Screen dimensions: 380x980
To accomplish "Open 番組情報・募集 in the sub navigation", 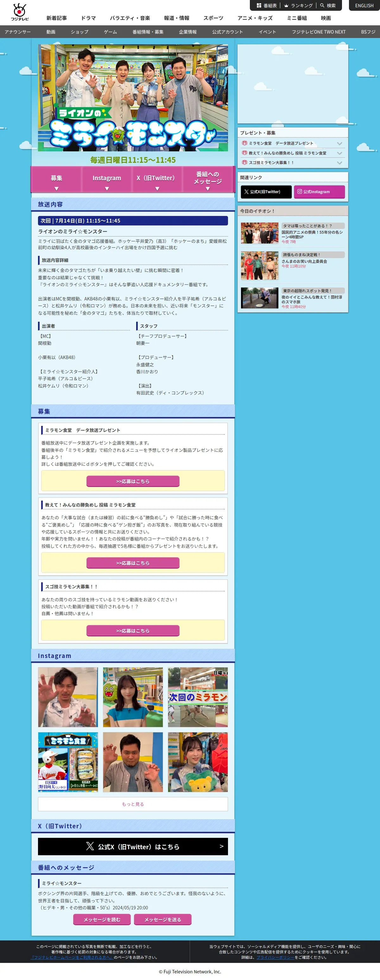I will pyautogui.click(x=148, y=32).
